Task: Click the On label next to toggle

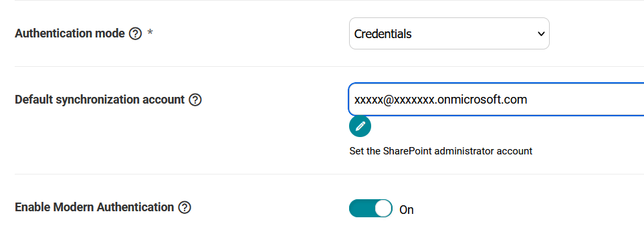Action: pos(407,210)
